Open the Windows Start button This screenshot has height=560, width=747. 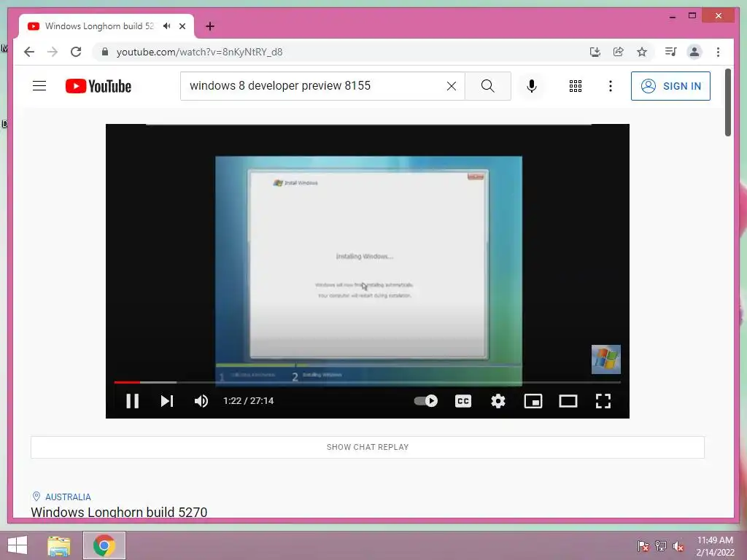coord(18,545)
